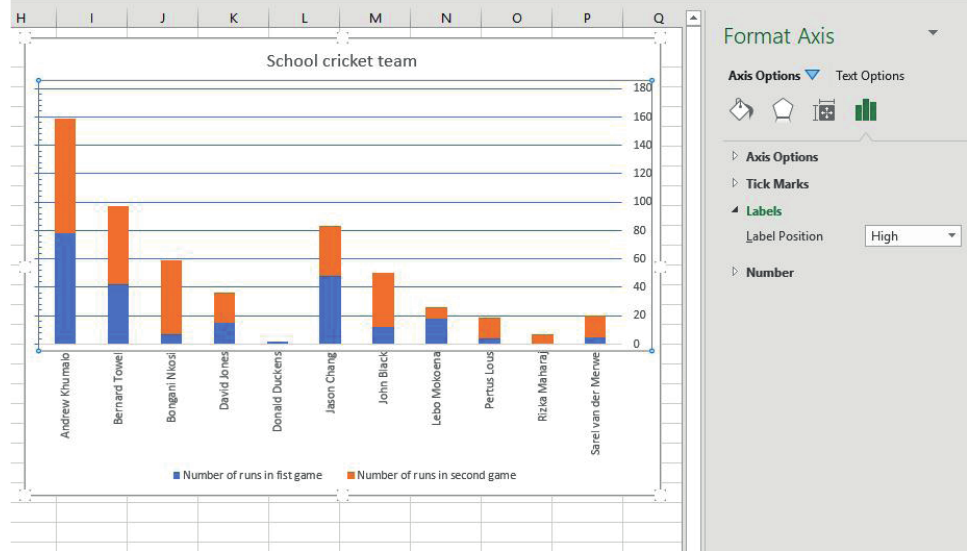Click the 180 value axis label
967x558 pixels.
642,88
